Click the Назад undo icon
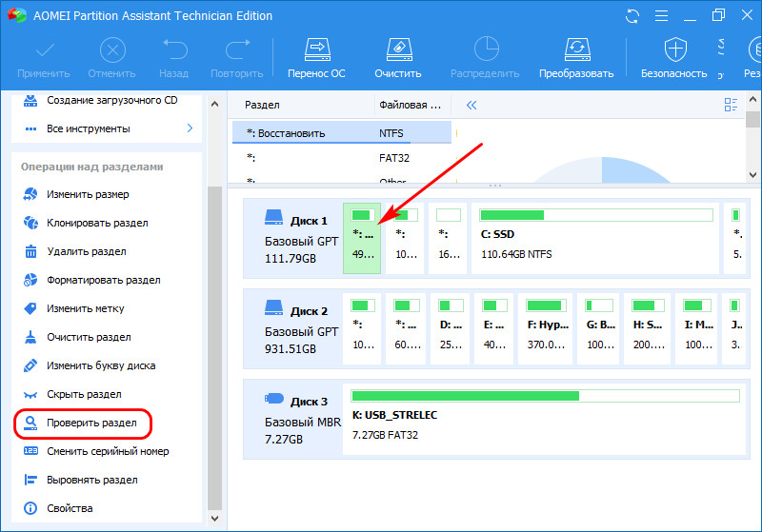The height and width of the screenshot is (532, 762). tap(174, 49)
